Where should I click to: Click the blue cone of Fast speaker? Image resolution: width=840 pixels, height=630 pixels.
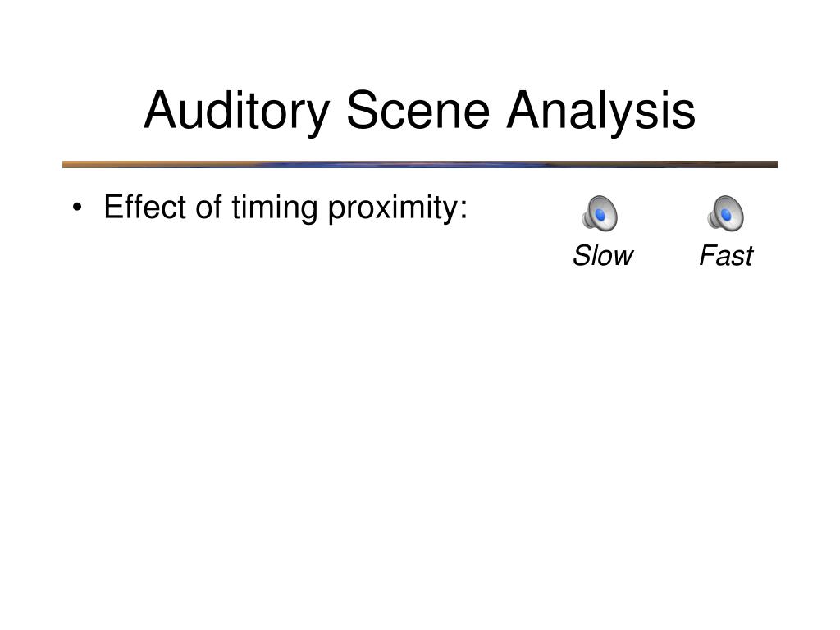727,215
